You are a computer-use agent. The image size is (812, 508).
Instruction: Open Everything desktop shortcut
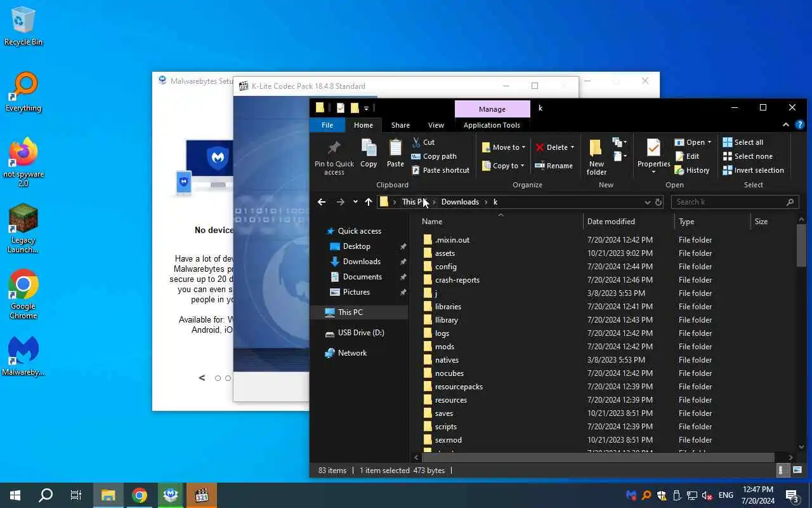[x=23, y=93]
